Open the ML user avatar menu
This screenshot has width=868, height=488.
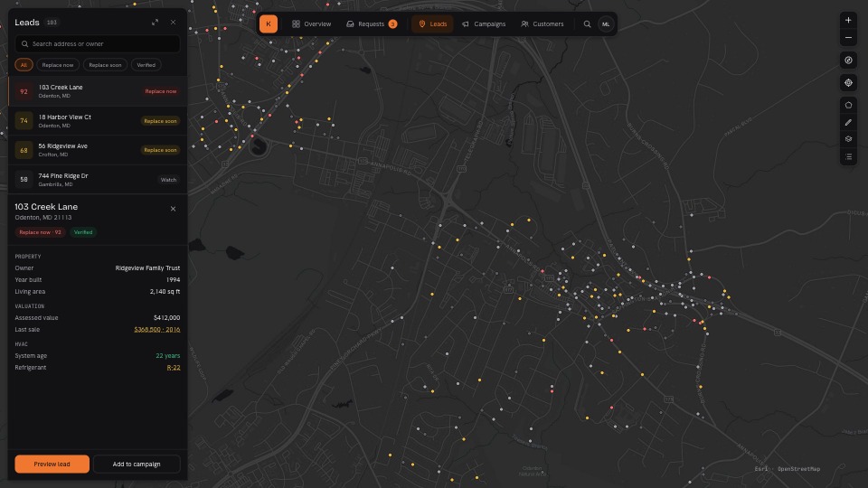[x=606, y=24]
